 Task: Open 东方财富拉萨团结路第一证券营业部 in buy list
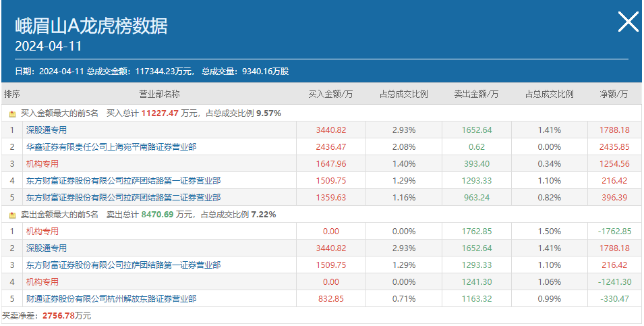[x=123, y=181]
